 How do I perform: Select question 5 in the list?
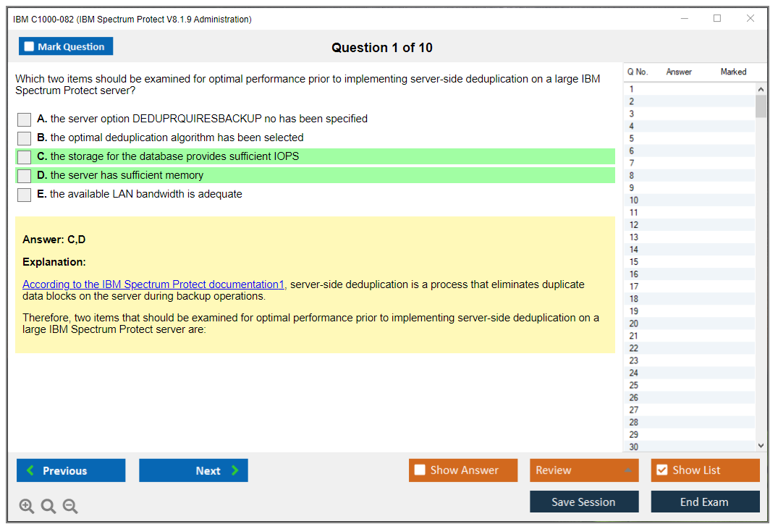[x=632, y=138]
